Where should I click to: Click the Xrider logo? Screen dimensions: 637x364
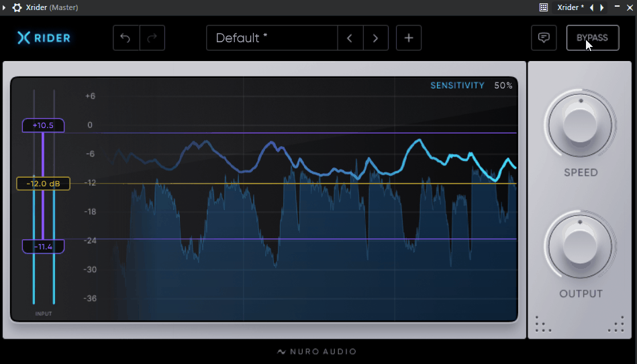(44, 38)
